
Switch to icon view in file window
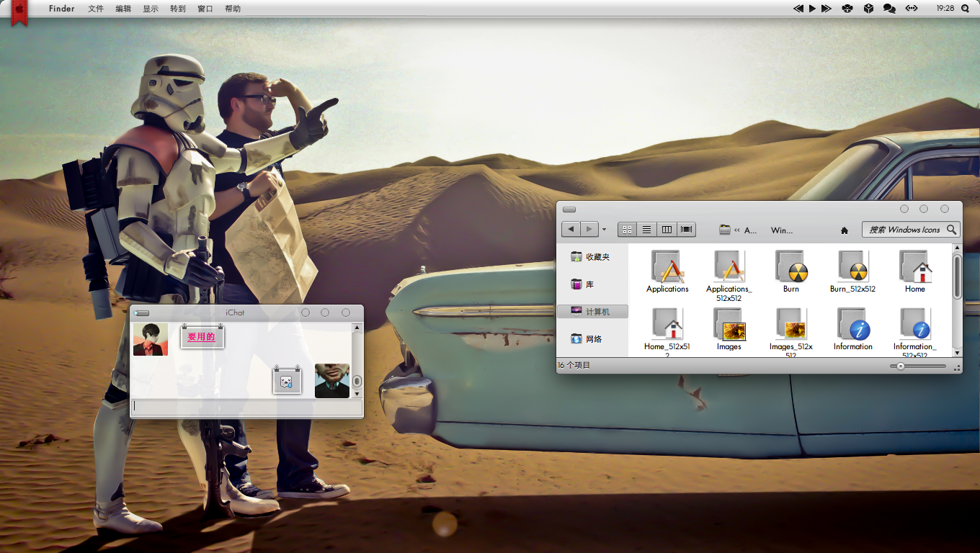pos(628,230)
